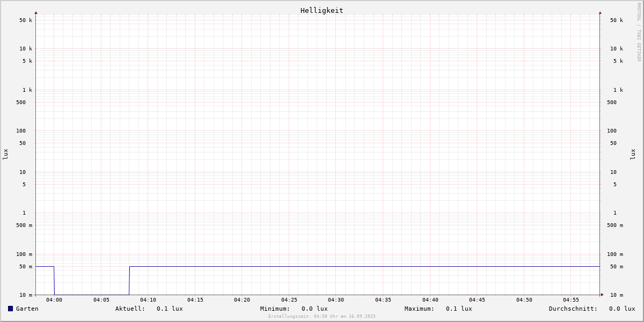Select the 04:55 time axis label
Screen dimensions: 644x322
point(571,300)
